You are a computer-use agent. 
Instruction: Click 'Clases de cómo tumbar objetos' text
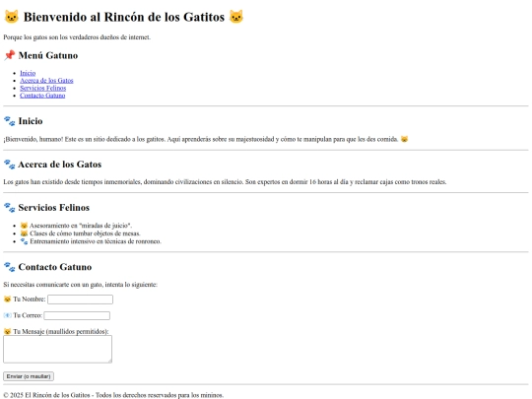coord(85,233)
